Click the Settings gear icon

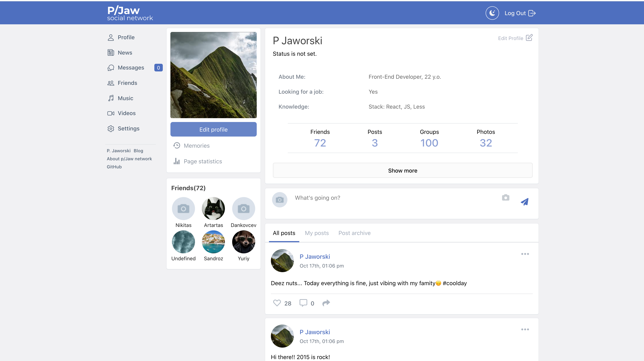tap(111, 129)
